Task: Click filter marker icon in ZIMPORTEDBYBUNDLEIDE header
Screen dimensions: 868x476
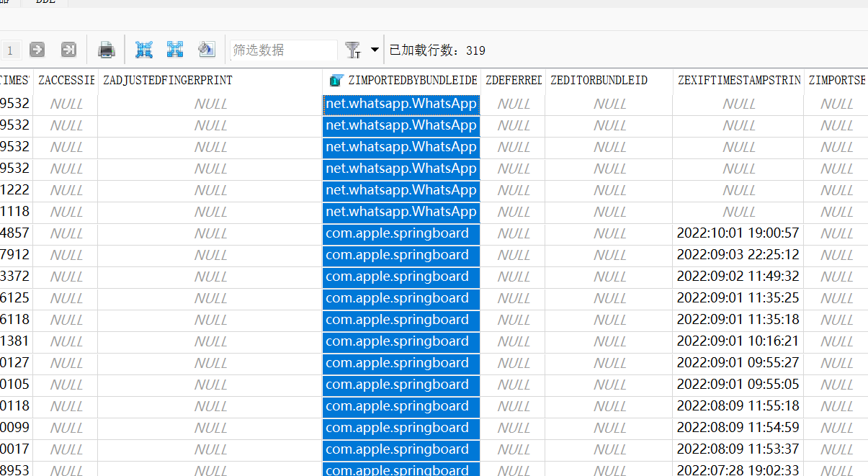Action: pos(336,81)
